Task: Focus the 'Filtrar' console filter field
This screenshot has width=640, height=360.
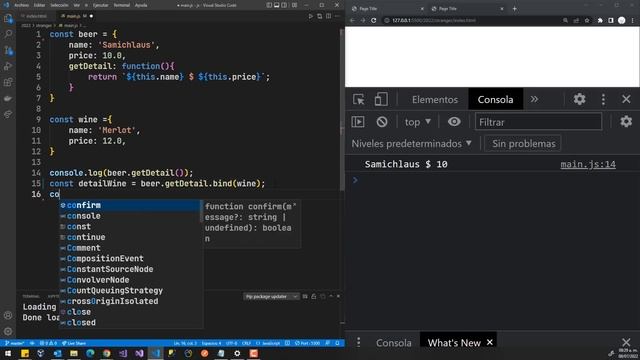Action: point(538,122)
